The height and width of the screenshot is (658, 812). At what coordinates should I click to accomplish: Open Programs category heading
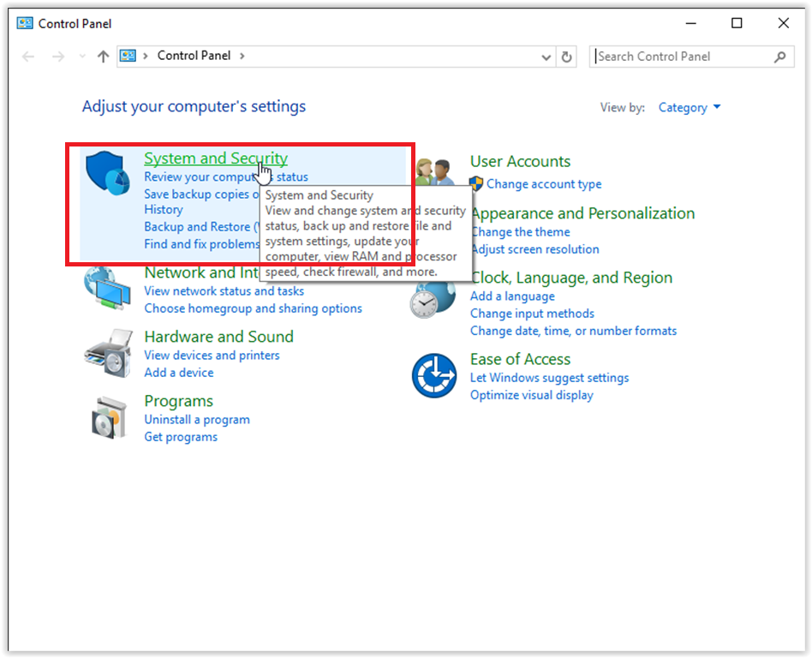179,400
